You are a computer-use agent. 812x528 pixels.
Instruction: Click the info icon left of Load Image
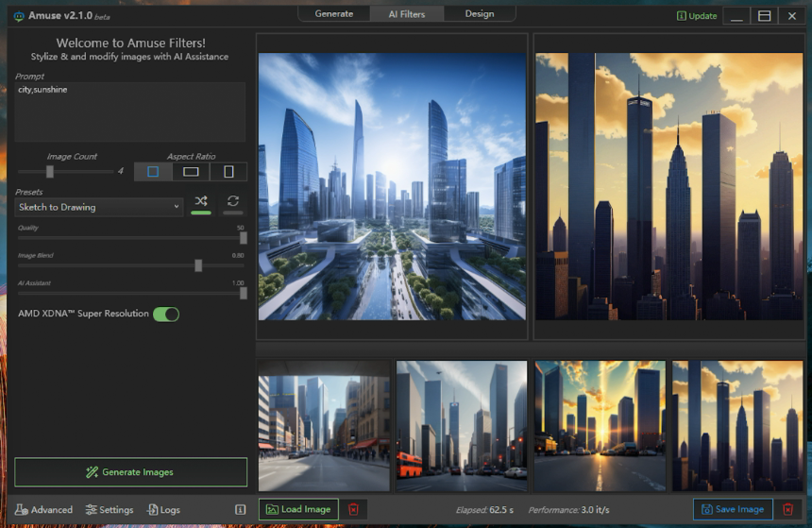pos(240,509)
